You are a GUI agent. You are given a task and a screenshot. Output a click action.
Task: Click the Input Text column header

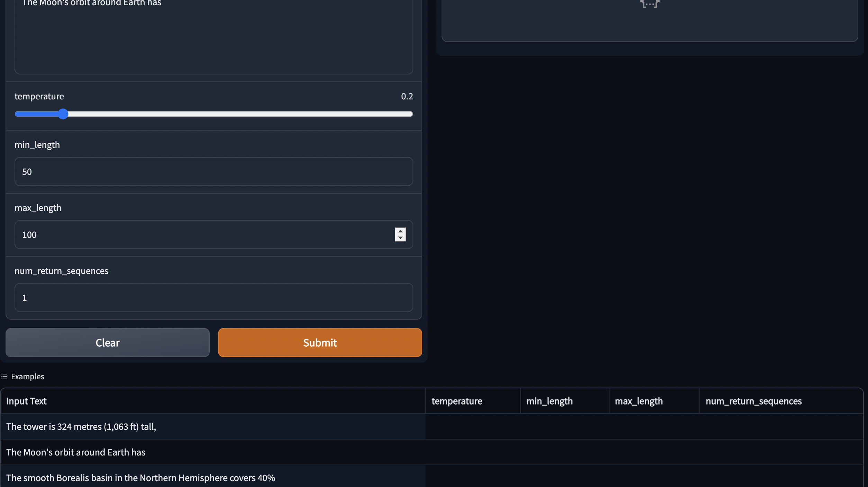[26, 401]
